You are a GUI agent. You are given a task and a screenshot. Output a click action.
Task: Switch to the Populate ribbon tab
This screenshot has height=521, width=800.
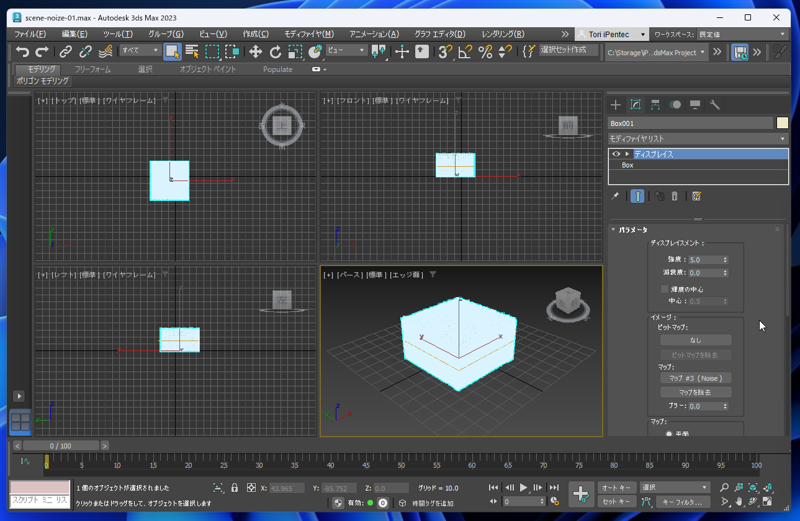(278, 69)
